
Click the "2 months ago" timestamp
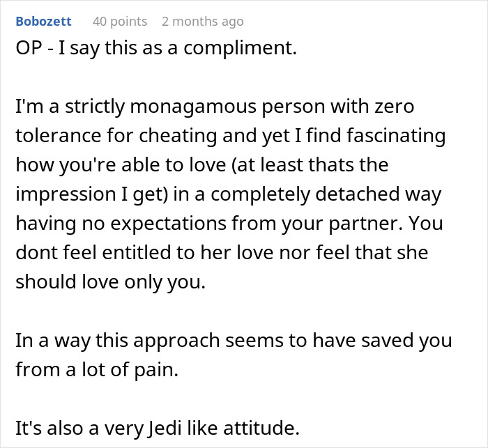pyautogui.click(x=203, y=21)
